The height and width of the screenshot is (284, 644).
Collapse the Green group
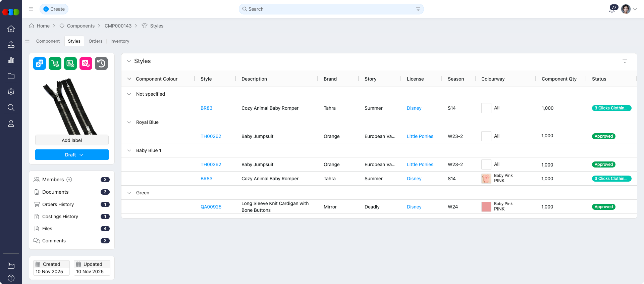coord(129,193)
